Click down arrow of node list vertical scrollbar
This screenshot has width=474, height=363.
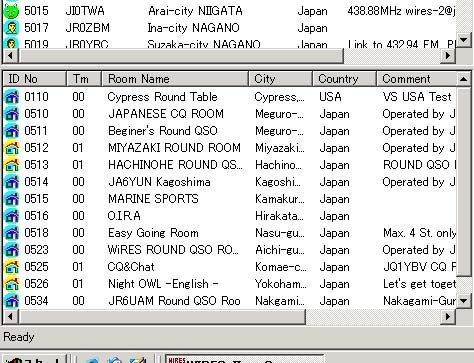(464, 40)
